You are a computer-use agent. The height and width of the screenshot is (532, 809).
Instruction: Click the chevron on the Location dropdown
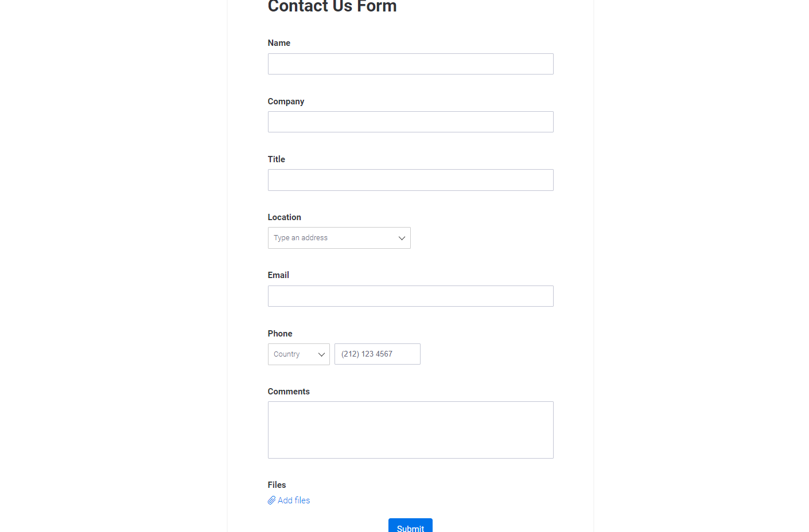[402, 237]
